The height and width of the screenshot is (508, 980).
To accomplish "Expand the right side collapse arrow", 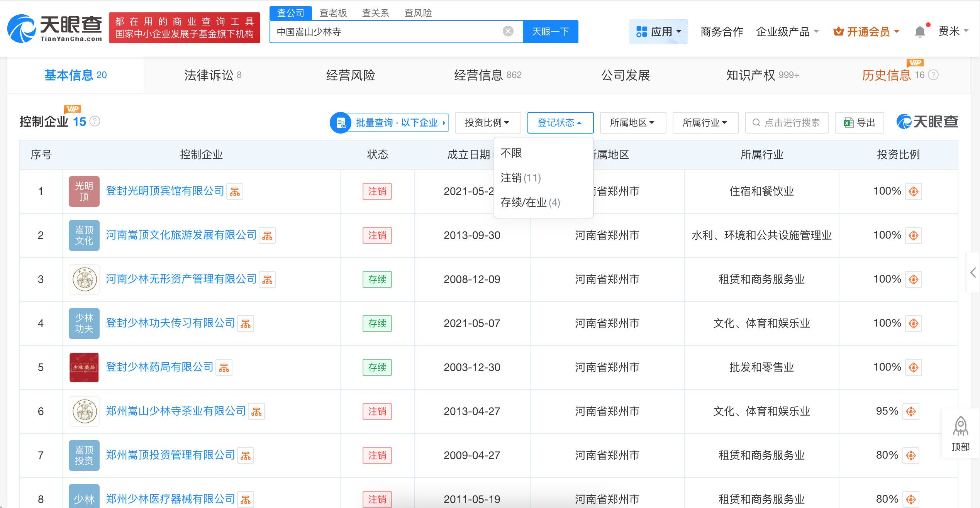I will (973, 273).
